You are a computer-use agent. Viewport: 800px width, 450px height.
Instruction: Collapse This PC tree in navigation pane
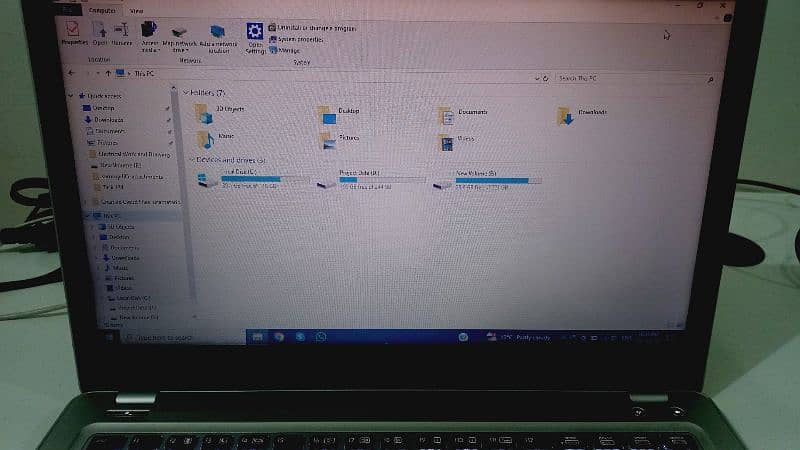point(83,215)
